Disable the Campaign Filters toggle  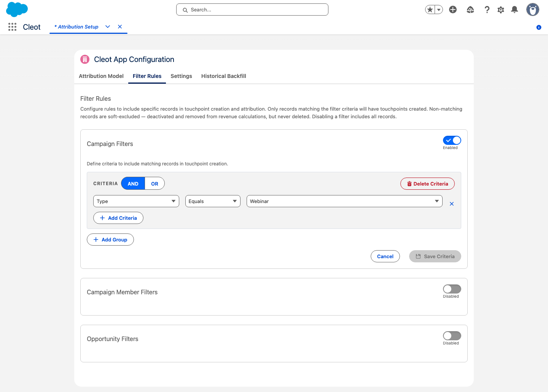[452, 140]
